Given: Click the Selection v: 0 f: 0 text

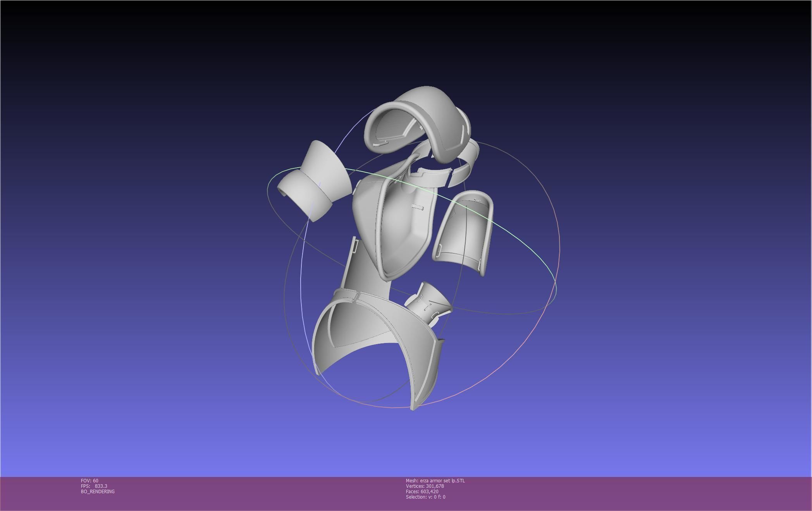Looking at the screenshot, I should coord(425,497).
